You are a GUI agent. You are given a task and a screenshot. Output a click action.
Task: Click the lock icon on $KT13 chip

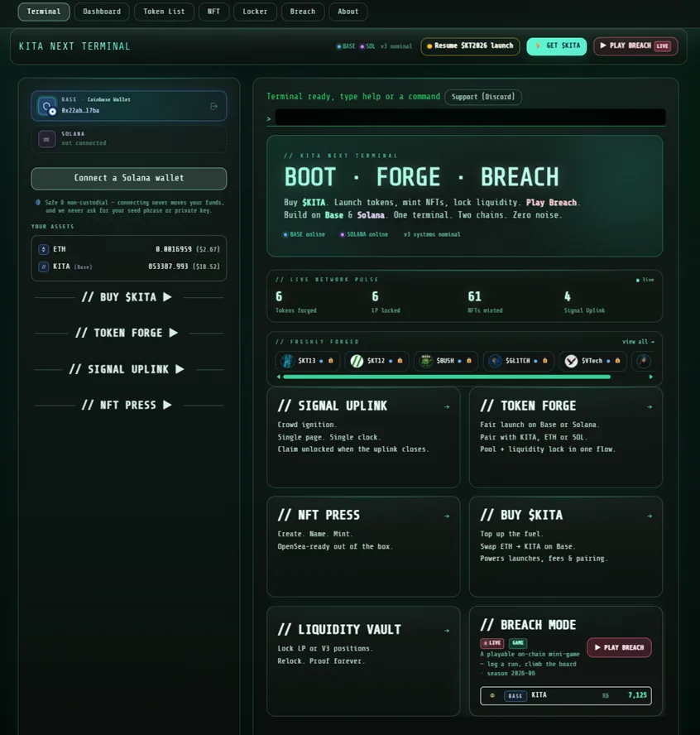pos(331,361)
